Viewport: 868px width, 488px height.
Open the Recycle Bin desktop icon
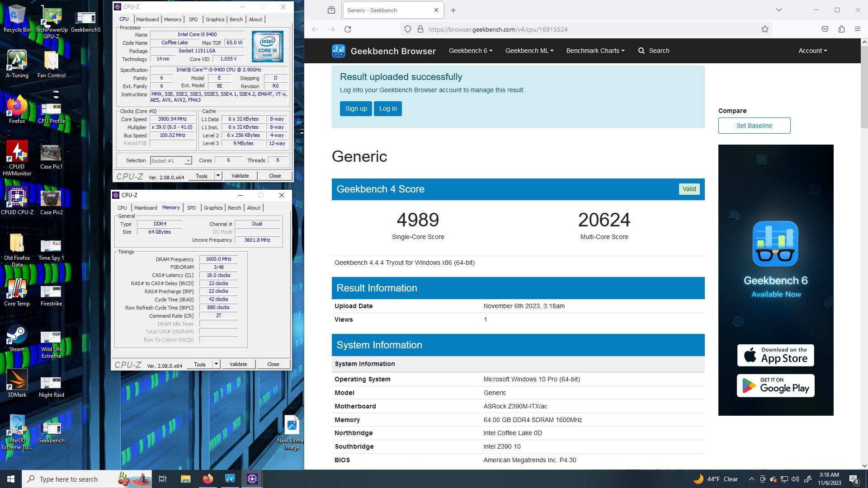[17, 18]
